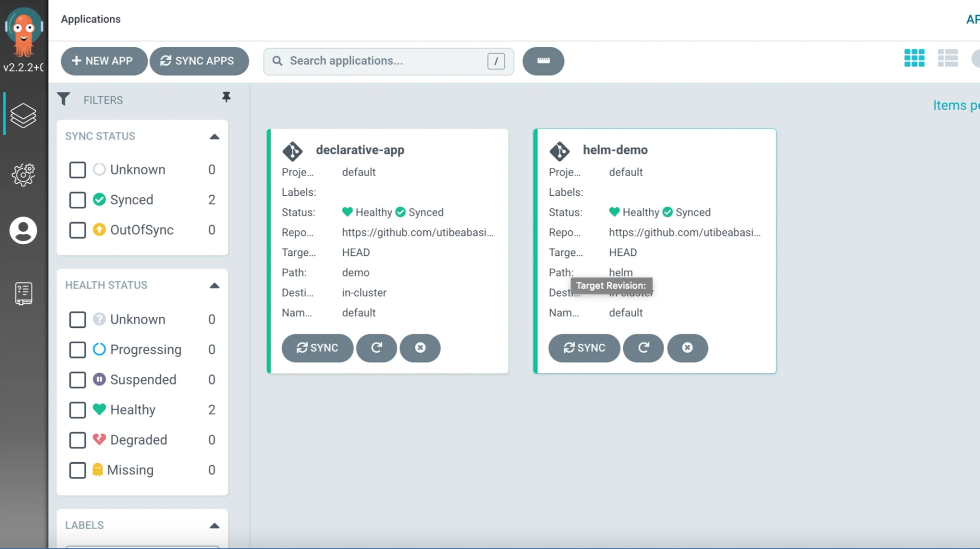Focus the Search applications field
Screen dimensions: 980x549
388,61
